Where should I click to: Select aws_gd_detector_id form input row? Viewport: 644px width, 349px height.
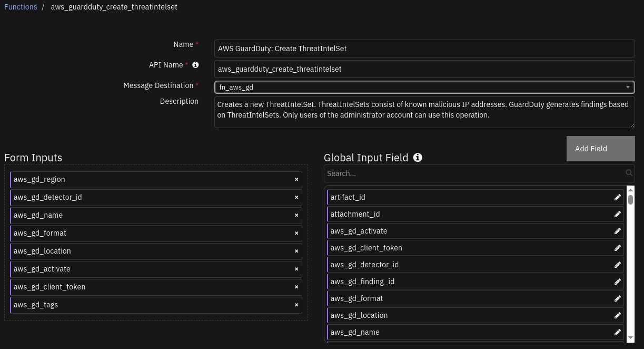tap(156, 197)
